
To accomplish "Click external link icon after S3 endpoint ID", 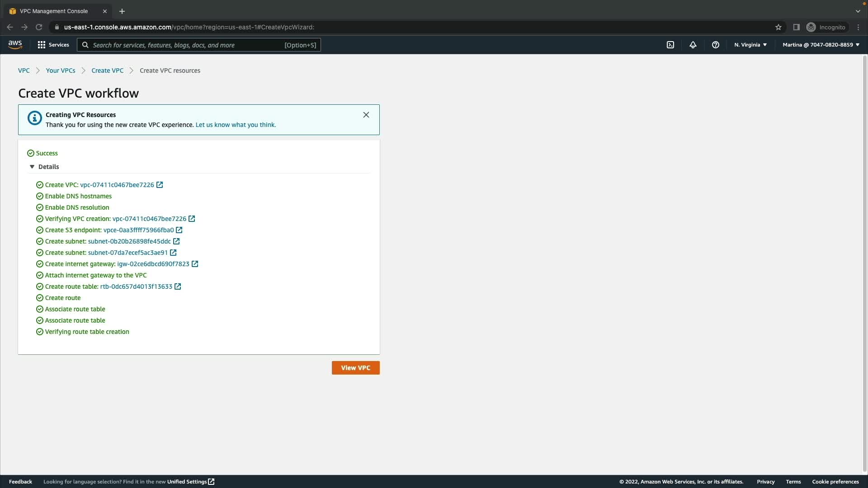I will (x=179, y=230).
